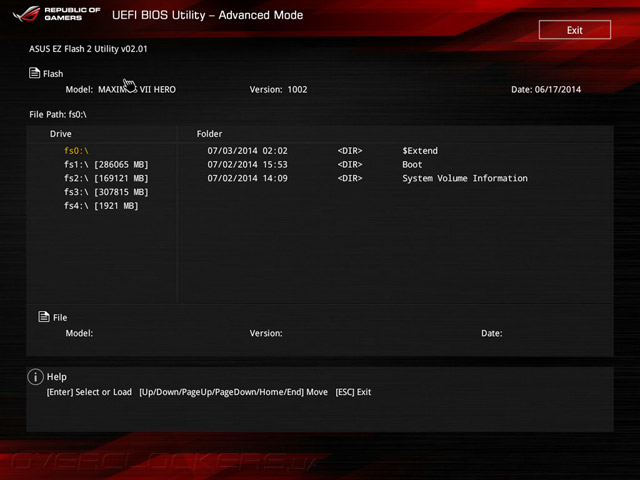This screenshot has height=480, width=640.
Task: Click the Date: 06/17/2014 text
Action: coord(546,89)
